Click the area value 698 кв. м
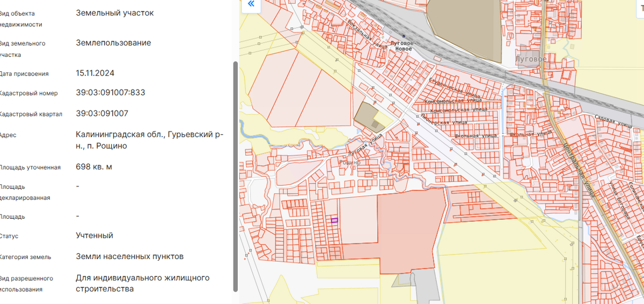This screenshot has width=644, height=304. coord(94,167)
